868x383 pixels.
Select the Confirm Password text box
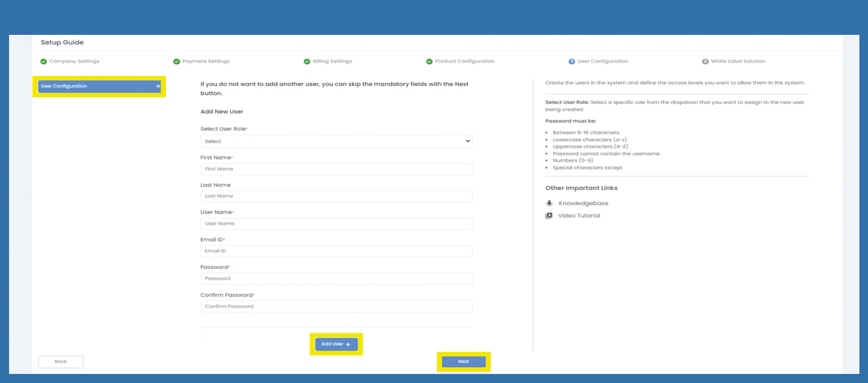coord(336,306)
